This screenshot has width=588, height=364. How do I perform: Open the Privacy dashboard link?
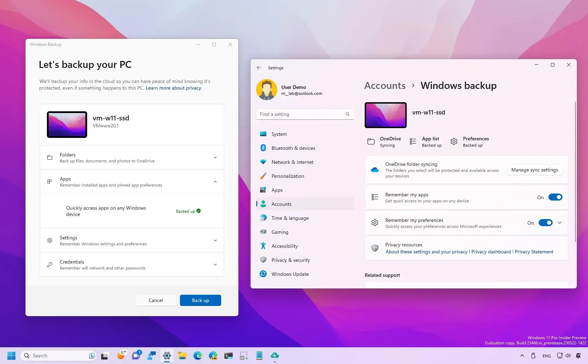coord(491,252)
